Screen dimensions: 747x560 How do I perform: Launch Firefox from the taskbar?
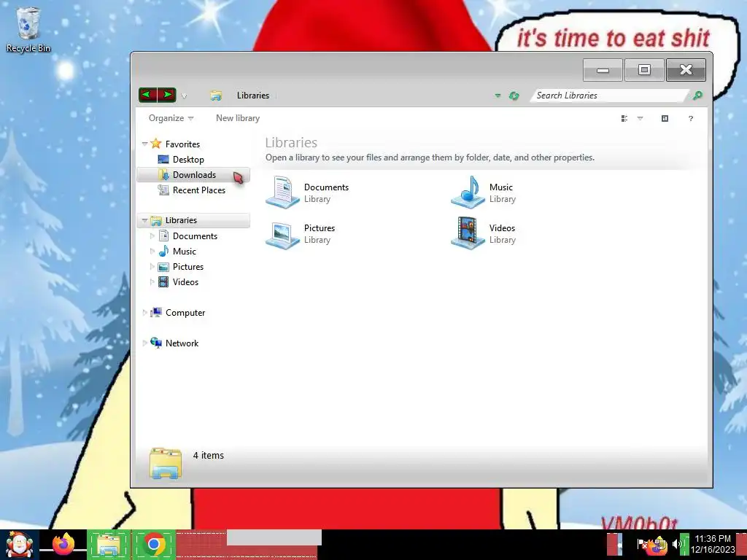coord(63,544)
